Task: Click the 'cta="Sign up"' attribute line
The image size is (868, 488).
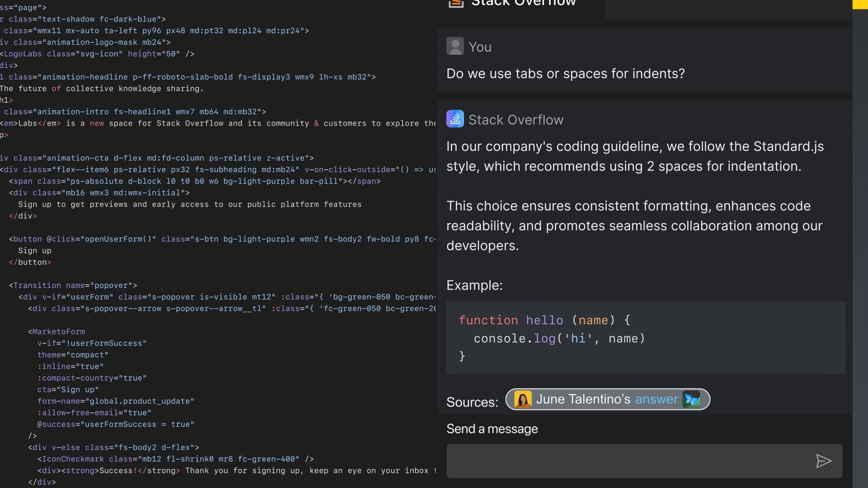Action: pos(68,389)
